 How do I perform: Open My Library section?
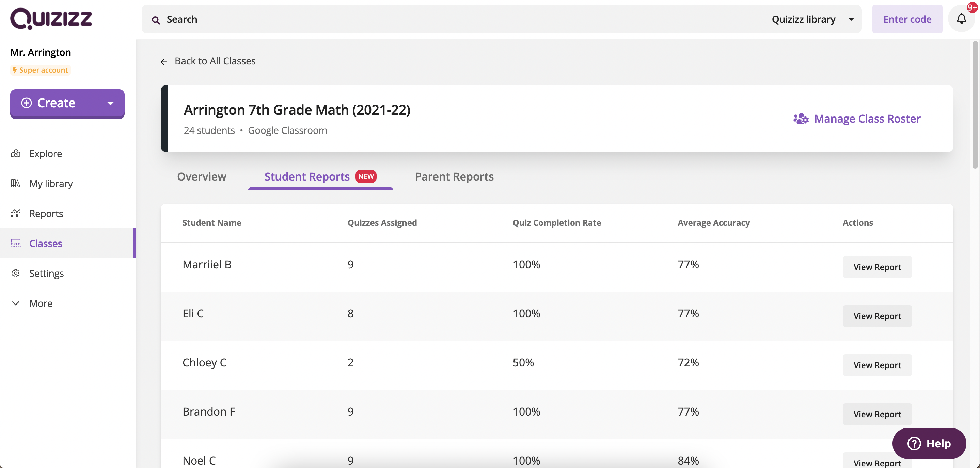pyautogui.click(x=51, y=183)
